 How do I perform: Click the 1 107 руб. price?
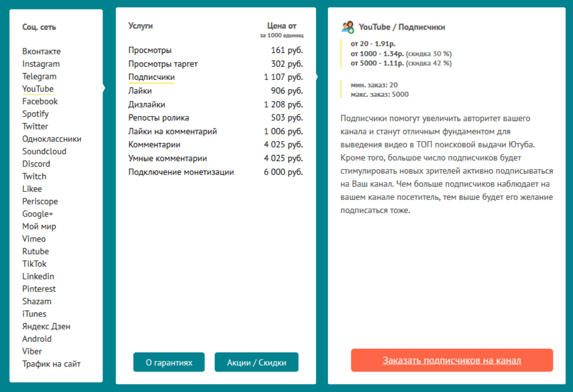coord(284,77)
